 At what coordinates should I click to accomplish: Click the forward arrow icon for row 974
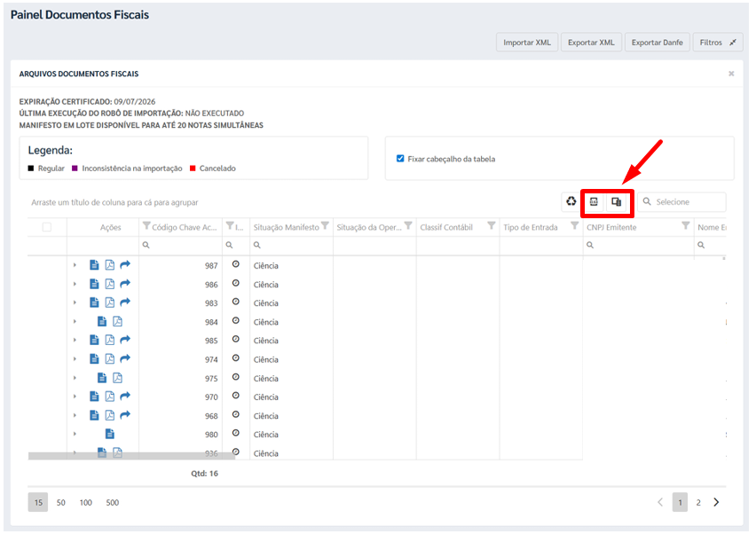tap(125, 359)
